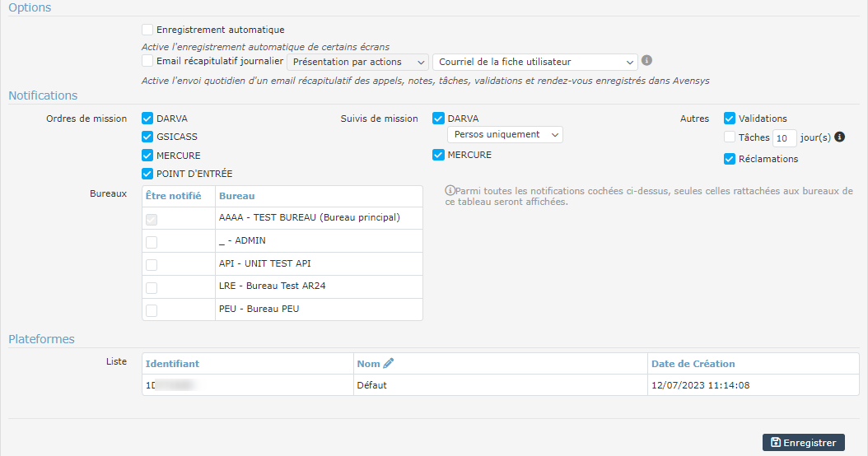868x456 pixels.
Task: Click the pencil edit icon next to Nom
Action: tap(389, 363)
